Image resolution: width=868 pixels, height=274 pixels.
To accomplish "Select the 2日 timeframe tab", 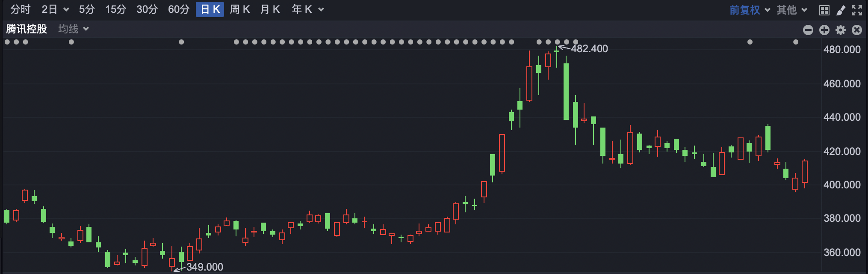I will tap(50, 9).
